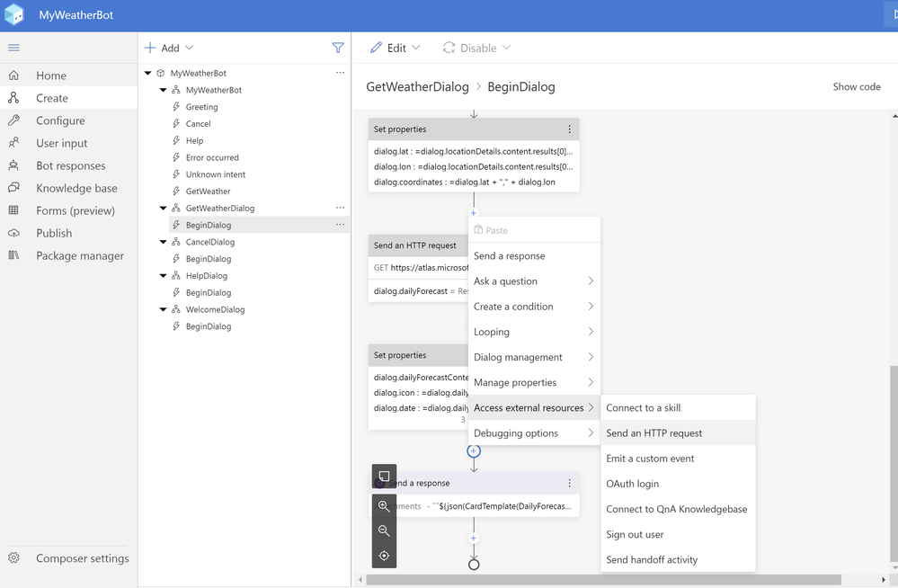Select the Unknown intent trigger
898x588 pixels.
[x=216, y=174]
